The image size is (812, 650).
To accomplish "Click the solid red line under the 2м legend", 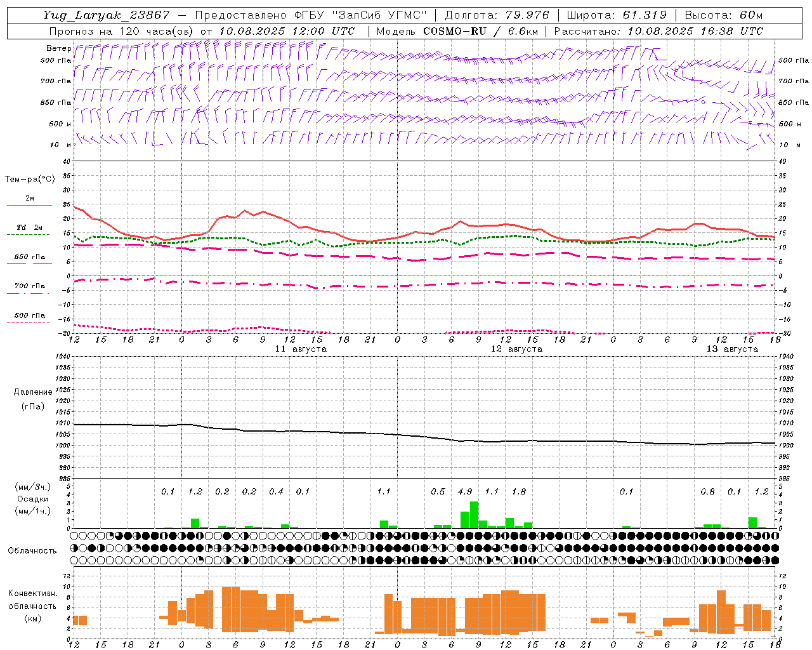I will coord(29,205).
